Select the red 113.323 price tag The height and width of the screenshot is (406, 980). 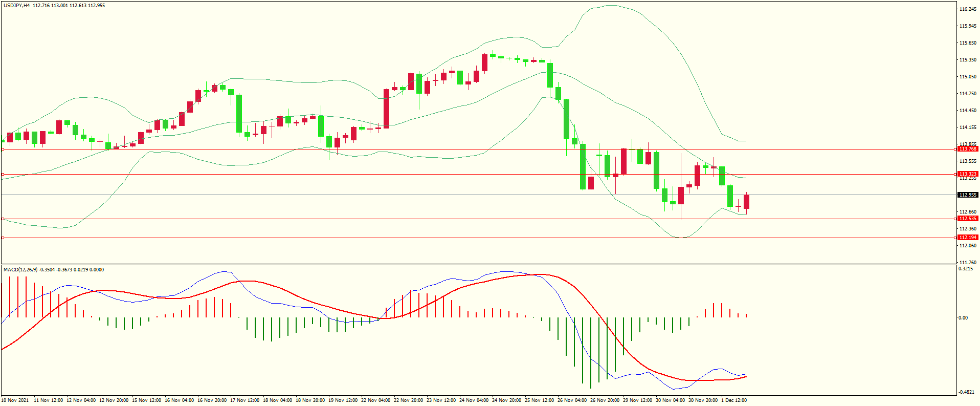point(967,174)
